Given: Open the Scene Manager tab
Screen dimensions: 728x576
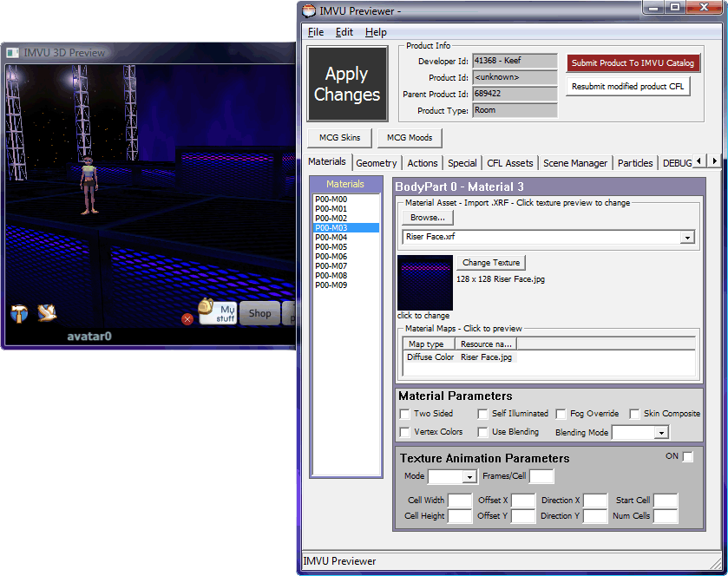Looking at the screenshot, I should [x=574, y=163].
